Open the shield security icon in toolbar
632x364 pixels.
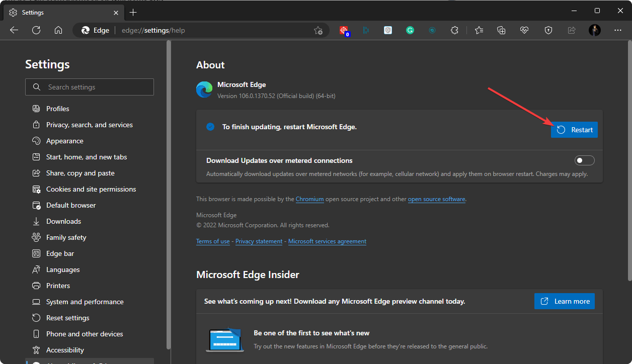[x=548, y=30]
